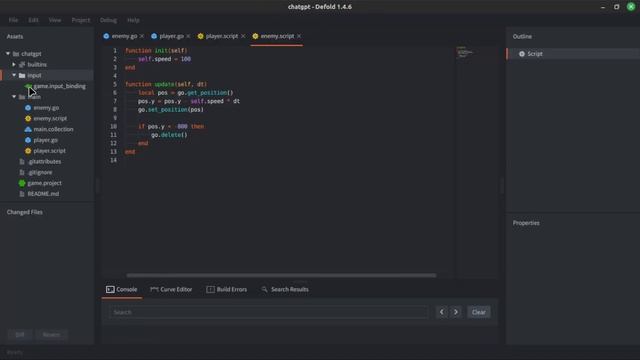Open the Debug menu

(108, 20)
